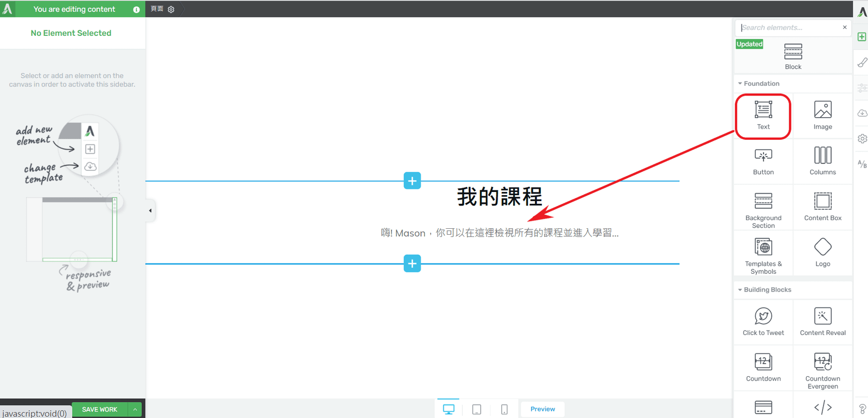Screen dimensions: 868x418
Task: Click the SAVE WORK button
Action: pos(100,409)
